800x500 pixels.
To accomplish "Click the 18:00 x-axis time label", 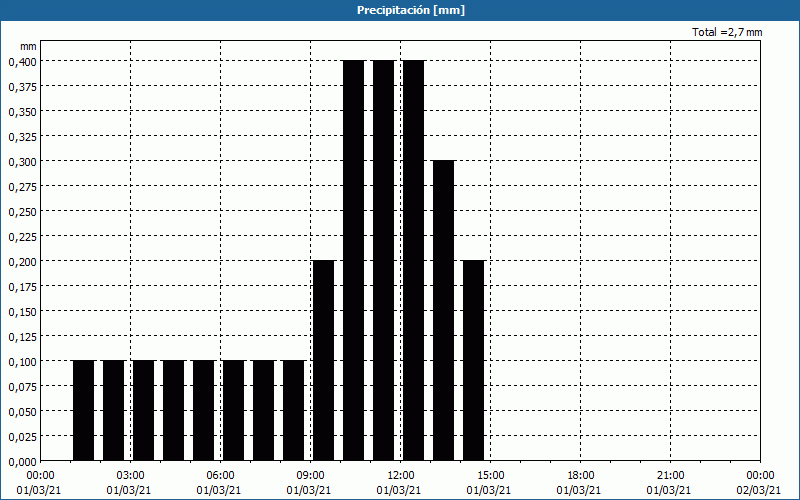I will (x=580, y=476).
